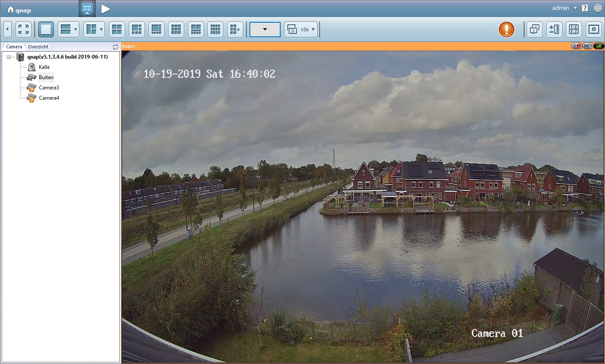Open the 10s sequential interval dropdown
This screenshot has width=605, height=364.
click(301, 29)
